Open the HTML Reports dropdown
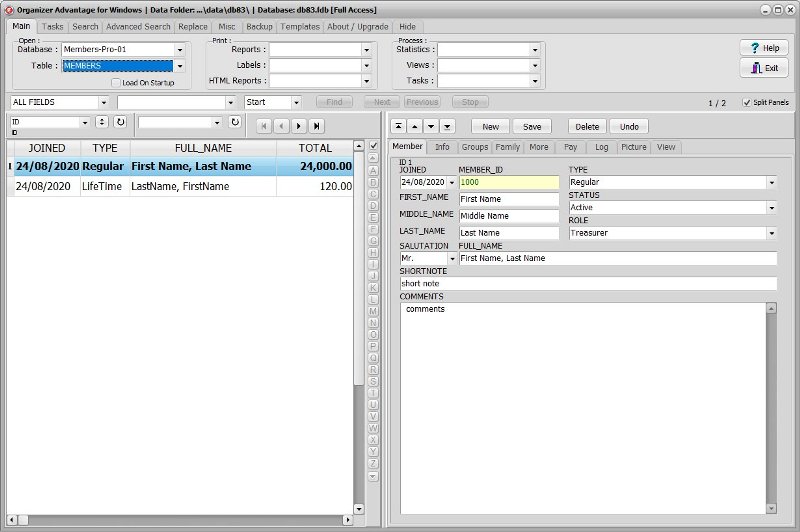The image size is (800, 532). pos(366,81)
